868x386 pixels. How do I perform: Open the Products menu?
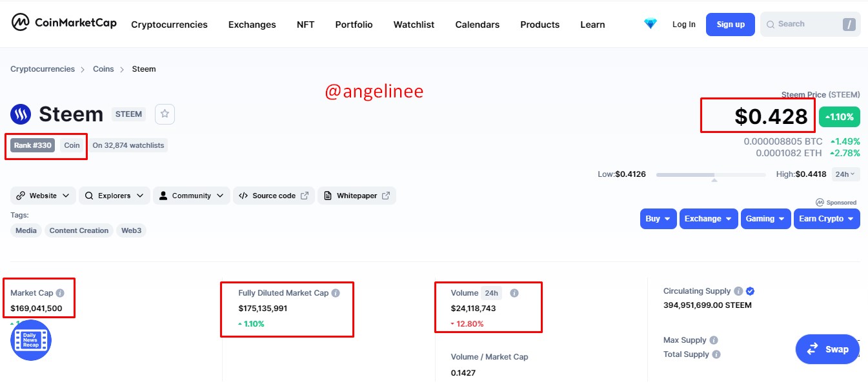click(x=540, y=25)
